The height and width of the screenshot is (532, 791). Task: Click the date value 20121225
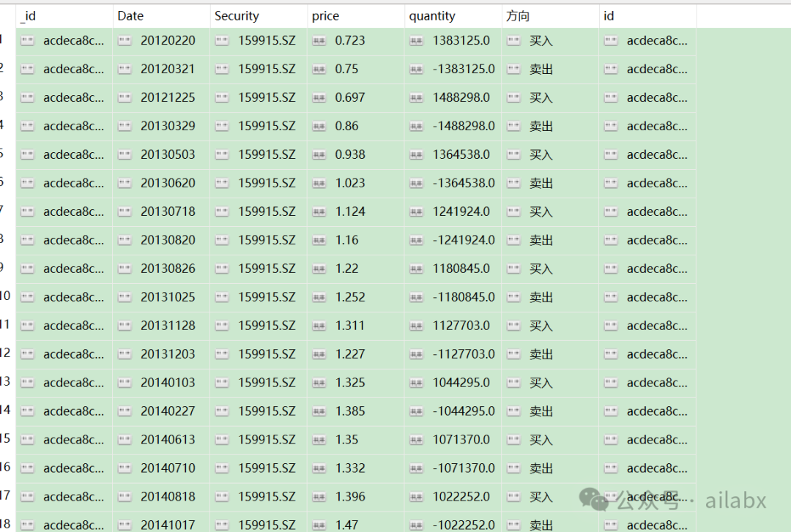point(168,97)
